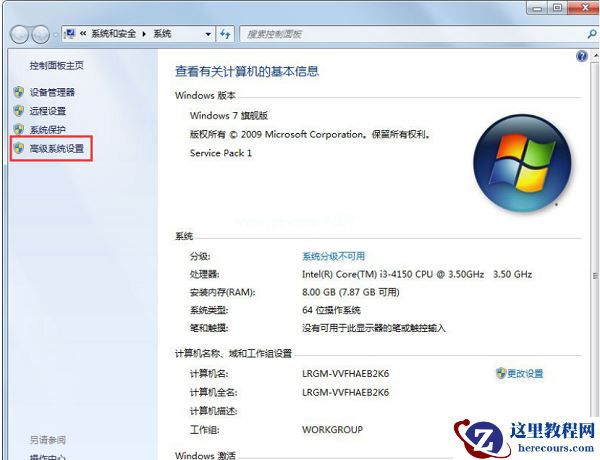This screenshot has height=460, width=600.
Task: Select the Service Pack 1 text
Action: pyautogui.click(x=221, y=153)
